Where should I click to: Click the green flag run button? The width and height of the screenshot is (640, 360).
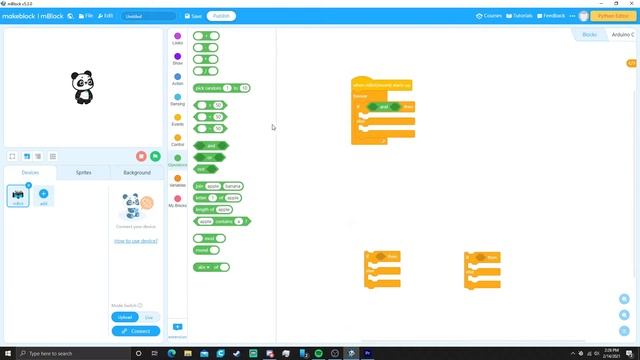point(155,156)
